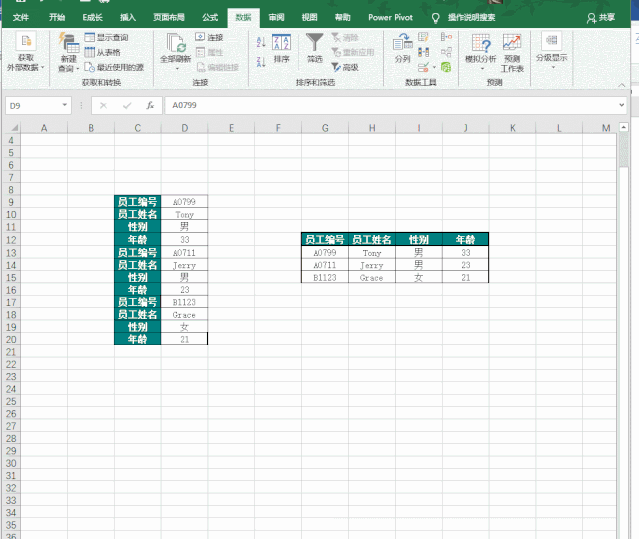Select row 12 header

click(x=11, y=240)
